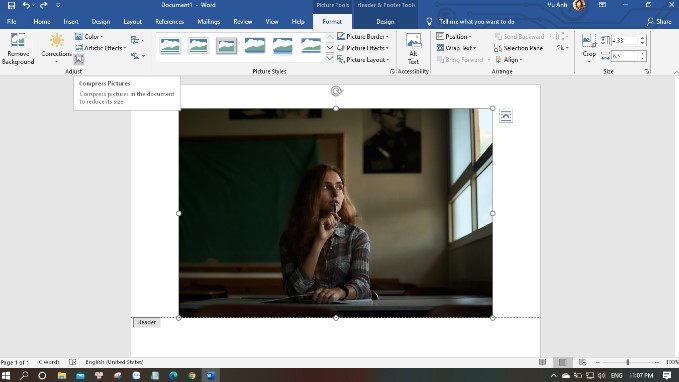679x382 pixels.
Task: Click the Layout Options icon beside picture
Action: tap(506, 116)
